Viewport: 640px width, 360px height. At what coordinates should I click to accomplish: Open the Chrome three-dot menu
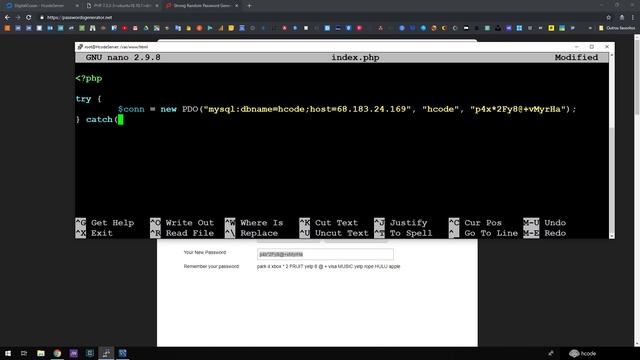click(633, 18)
